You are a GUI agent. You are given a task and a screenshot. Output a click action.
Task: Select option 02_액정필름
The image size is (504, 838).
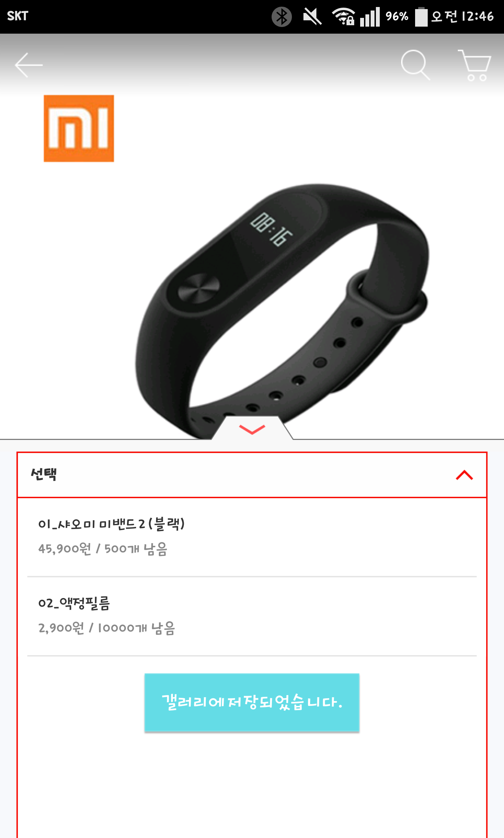[252, 616]
